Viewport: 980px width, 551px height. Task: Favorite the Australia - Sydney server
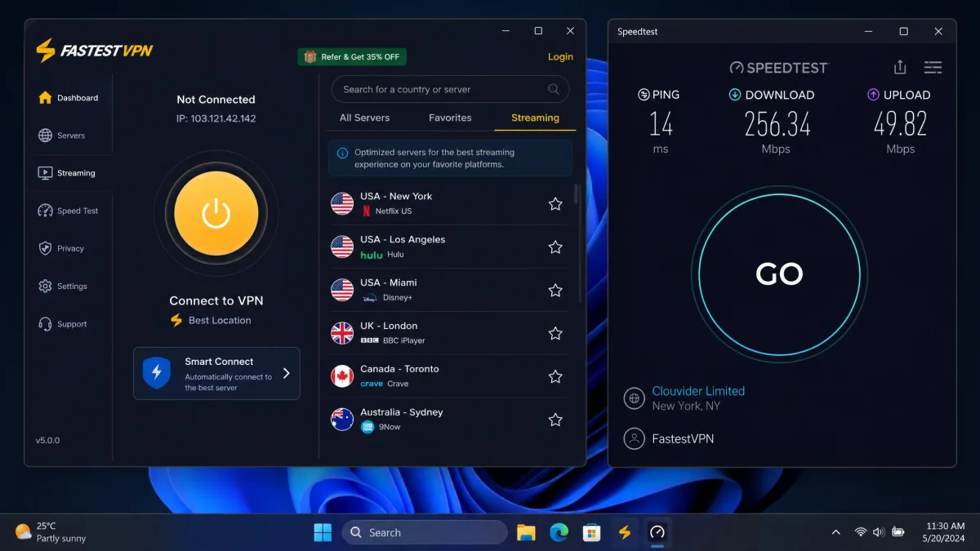pyautogui.click(x=555, y=420)
